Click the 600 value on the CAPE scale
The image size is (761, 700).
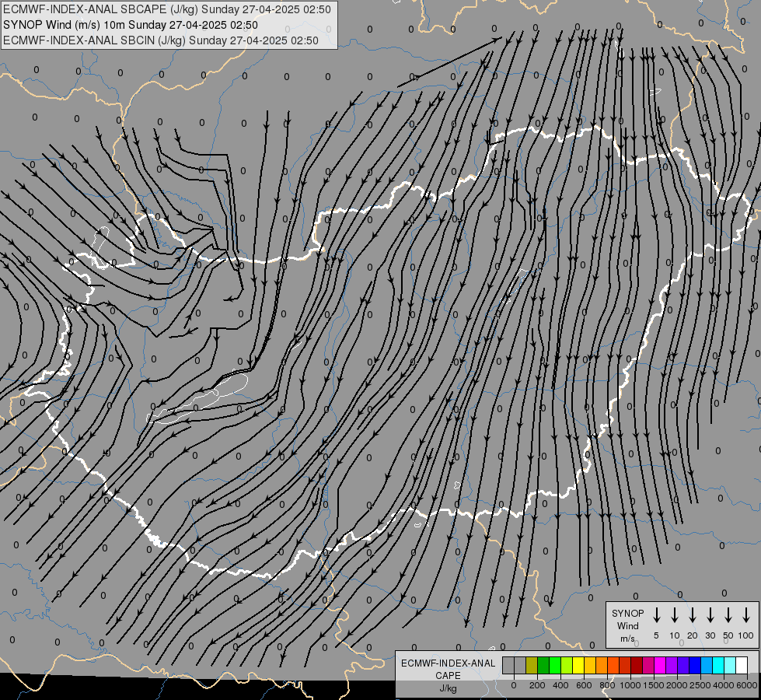pyautogui.click(x=584, y=685)
